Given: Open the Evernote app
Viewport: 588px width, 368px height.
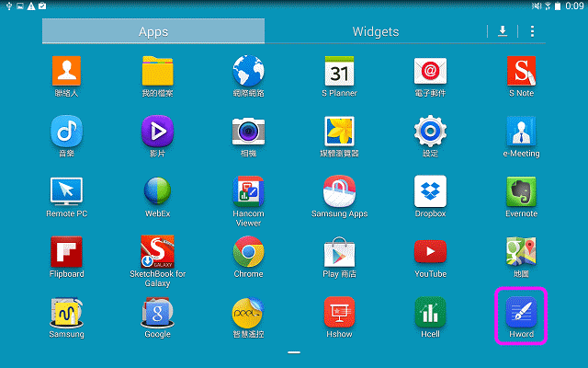Looking at the screenshot, I should click(521, 191).
